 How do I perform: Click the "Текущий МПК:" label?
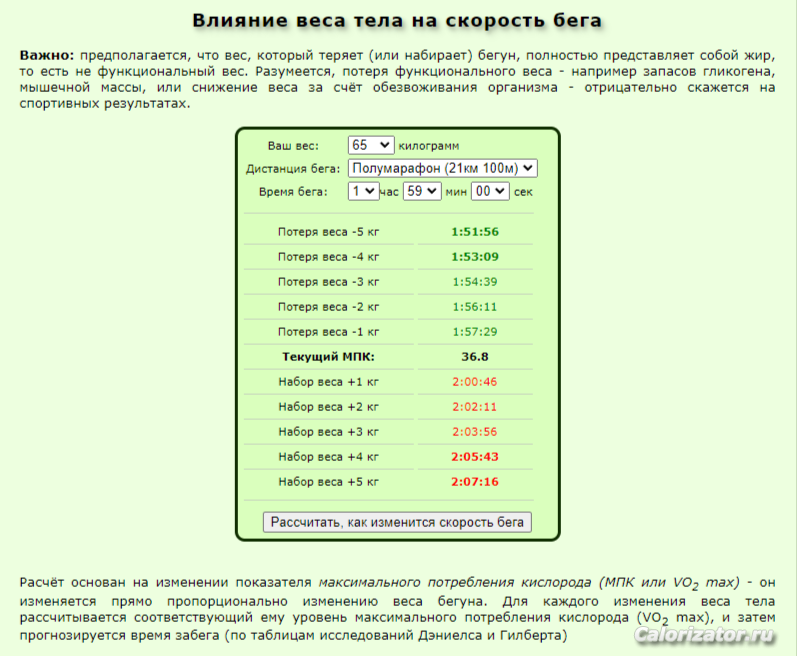click(329, 356)
